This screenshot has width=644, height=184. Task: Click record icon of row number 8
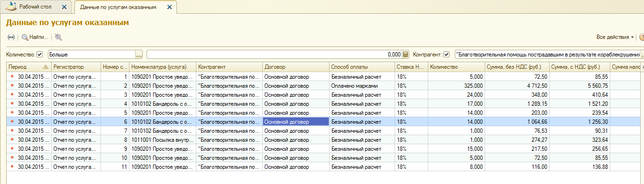point(12,139)
